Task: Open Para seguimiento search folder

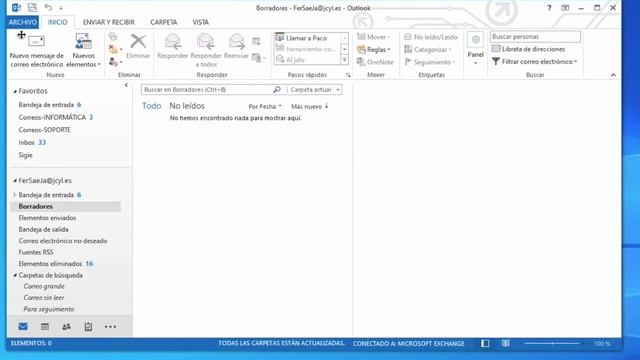Action: click(49, 309)
